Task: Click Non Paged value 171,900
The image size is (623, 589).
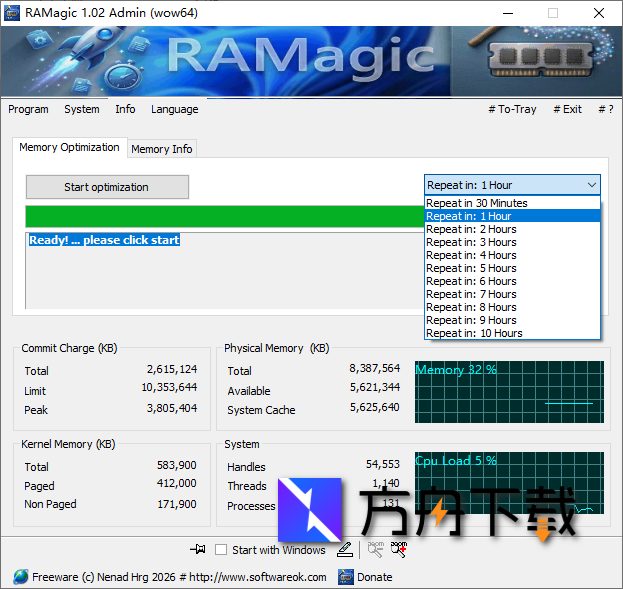Action: [x=176, y=504]
